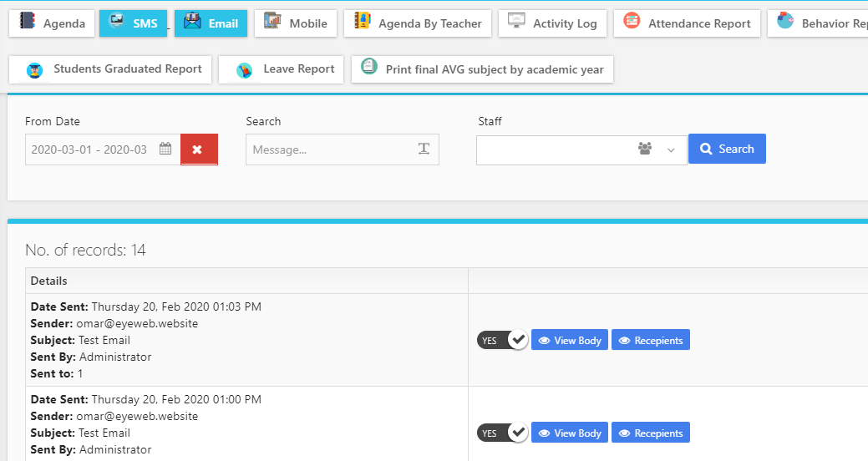Click the Email envelope icon
The image size is (868, 461).
tap(192, 21)
